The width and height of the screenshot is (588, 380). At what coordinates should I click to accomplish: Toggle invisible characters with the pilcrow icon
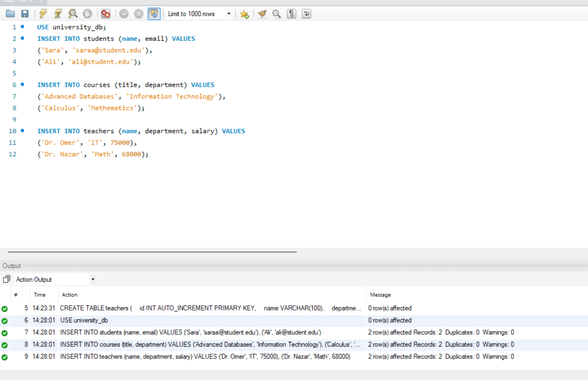(292, 14)
